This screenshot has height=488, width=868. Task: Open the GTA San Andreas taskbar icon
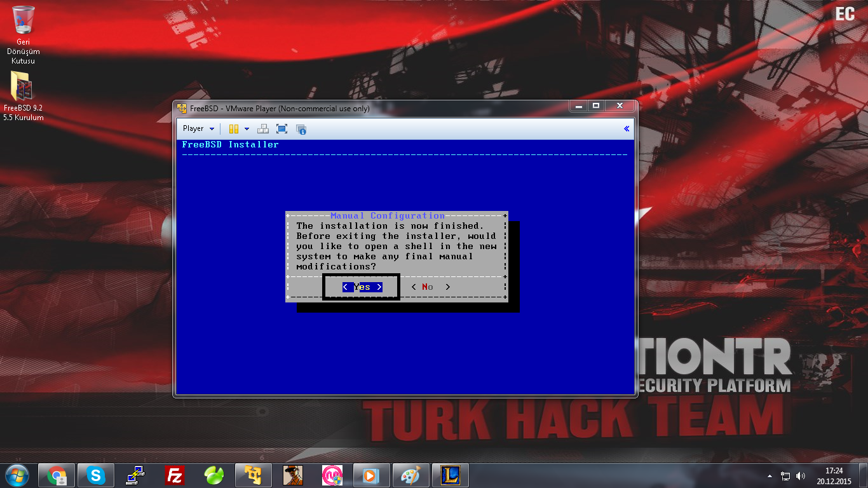[x=293, y=475]
